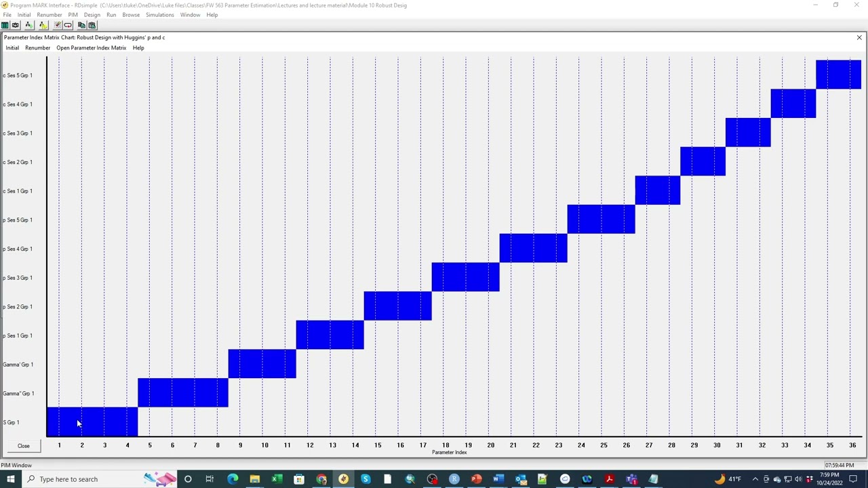Select the S Grp 1 blue block

coord(92,422)
